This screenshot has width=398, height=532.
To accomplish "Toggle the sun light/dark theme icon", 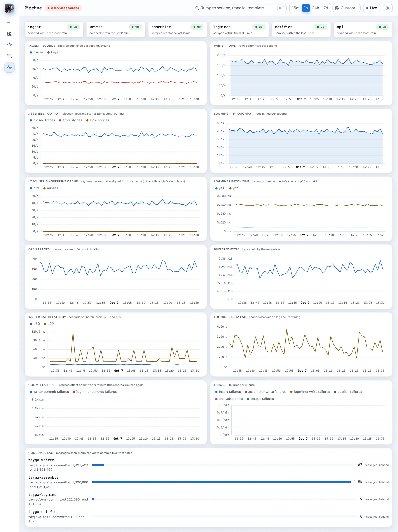I will pos(388,8).
